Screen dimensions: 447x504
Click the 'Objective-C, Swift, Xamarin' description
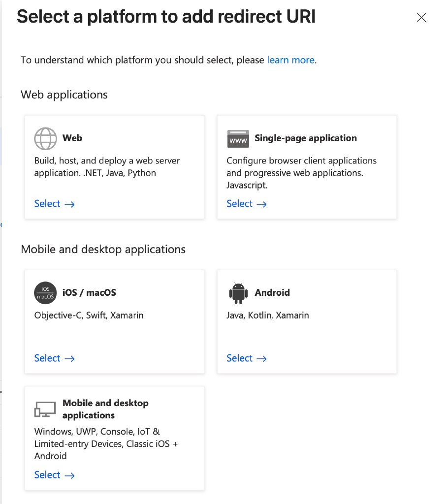pos(89,315)
